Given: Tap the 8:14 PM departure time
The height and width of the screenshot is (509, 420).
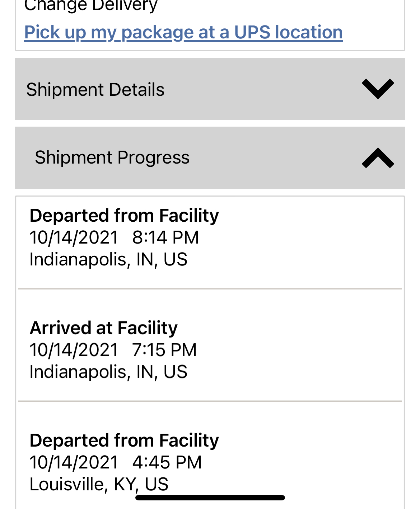Looking at the screenshot, I should [x=165, y=237].
